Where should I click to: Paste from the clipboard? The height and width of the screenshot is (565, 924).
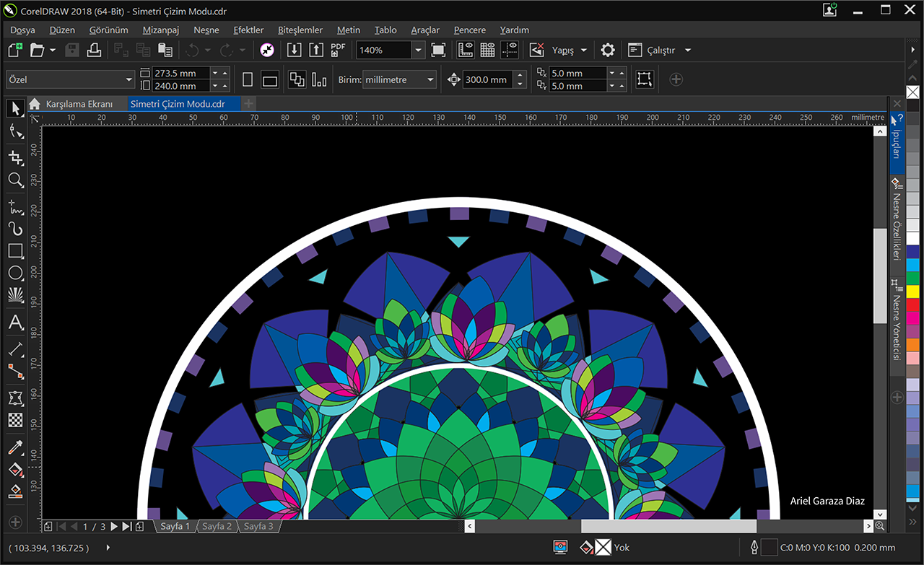pyautogui.click(x=165, y=50)
